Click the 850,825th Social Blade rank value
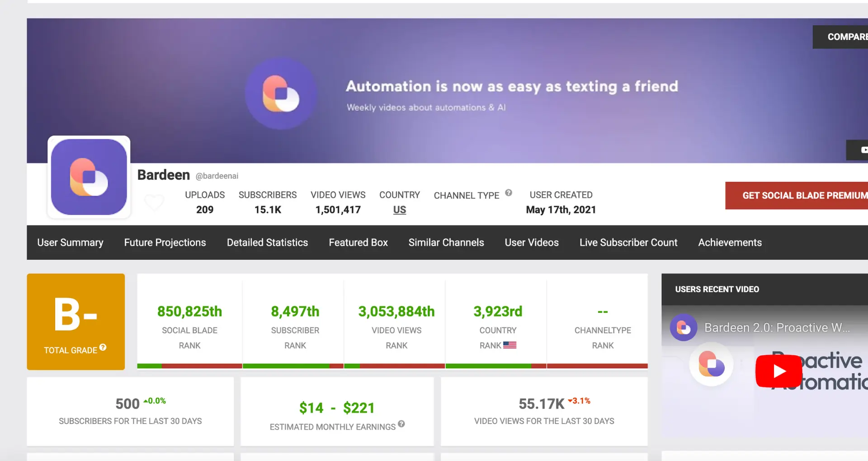The image size is (868, 461). coord(190,311)
